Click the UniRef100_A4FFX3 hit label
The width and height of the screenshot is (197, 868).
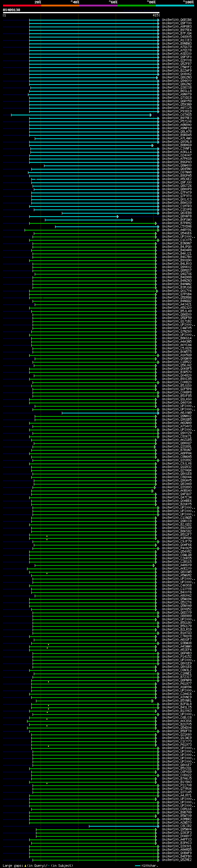(x=177, y=839)
